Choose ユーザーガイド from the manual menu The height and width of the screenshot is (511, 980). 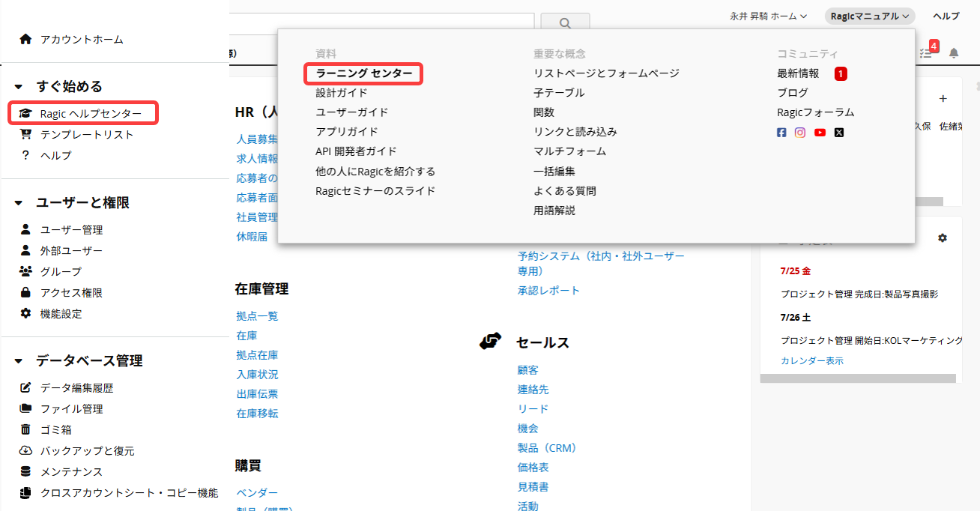[x=352, y=112]
